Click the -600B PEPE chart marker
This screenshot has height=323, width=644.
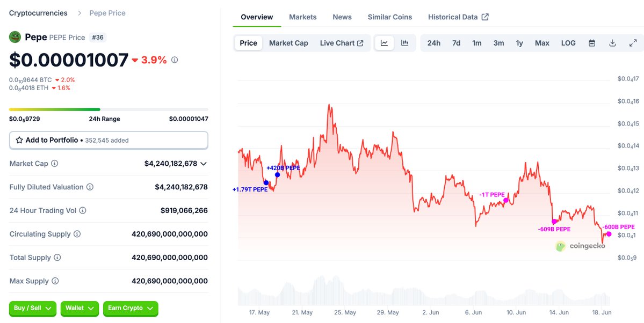pos(609,234)
